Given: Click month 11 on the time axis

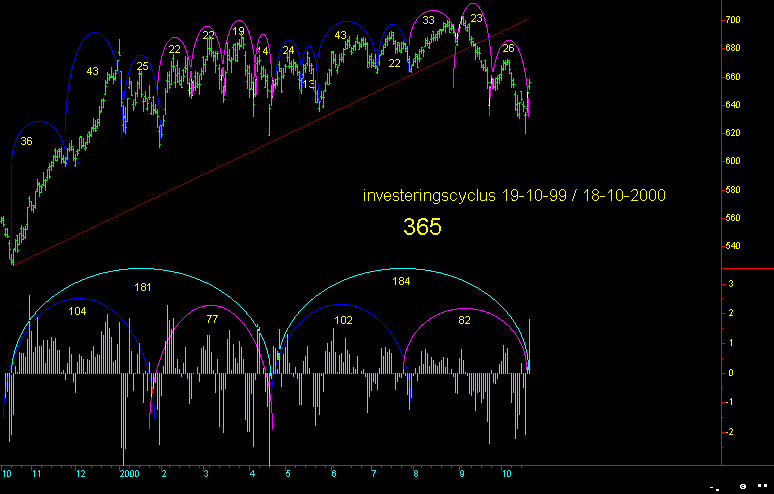Looking at the screenshot, I should point(37,474).
